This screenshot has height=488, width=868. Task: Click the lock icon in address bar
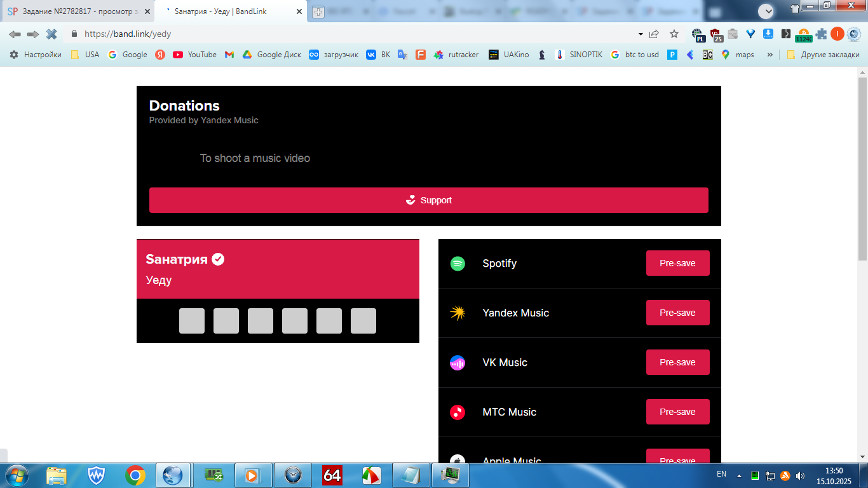click(x=74, y=34)
